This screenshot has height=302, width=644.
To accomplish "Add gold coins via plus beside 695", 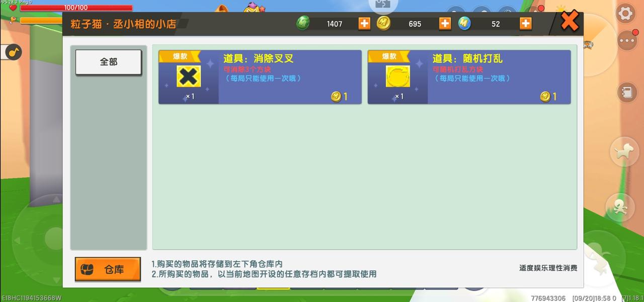I will tap(445, 24).
